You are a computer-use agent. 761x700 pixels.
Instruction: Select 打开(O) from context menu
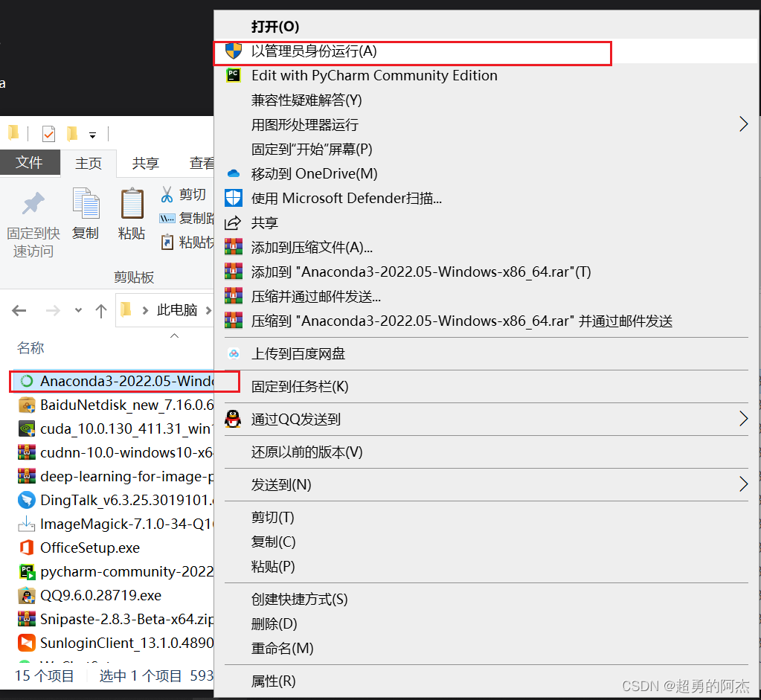[275, 27]
